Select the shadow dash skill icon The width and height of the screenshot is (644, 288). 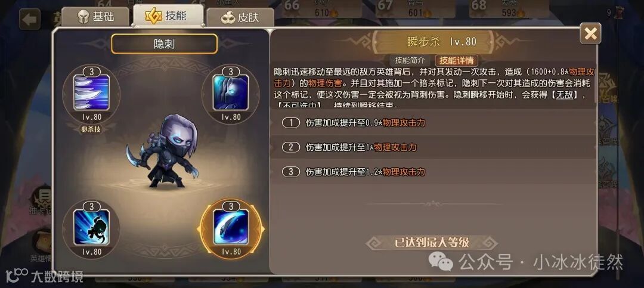[x=91, y=227]
